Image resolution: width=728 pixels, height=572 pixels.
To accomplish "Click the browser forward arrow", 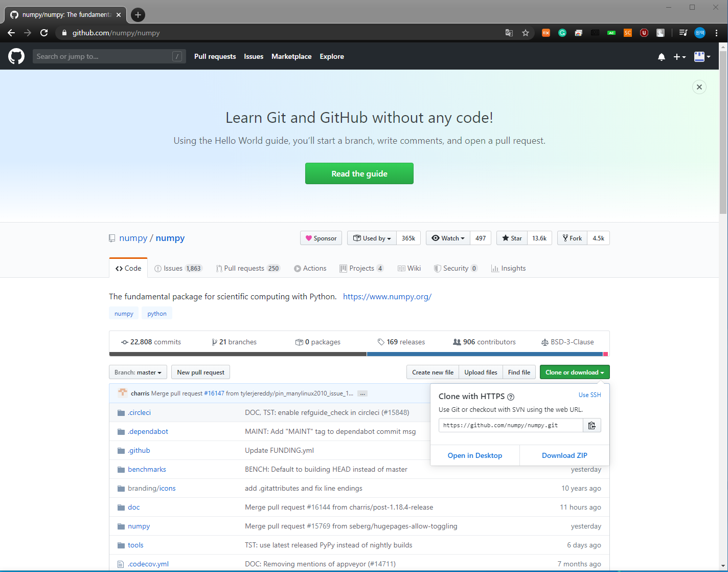I will pos(28,33).
